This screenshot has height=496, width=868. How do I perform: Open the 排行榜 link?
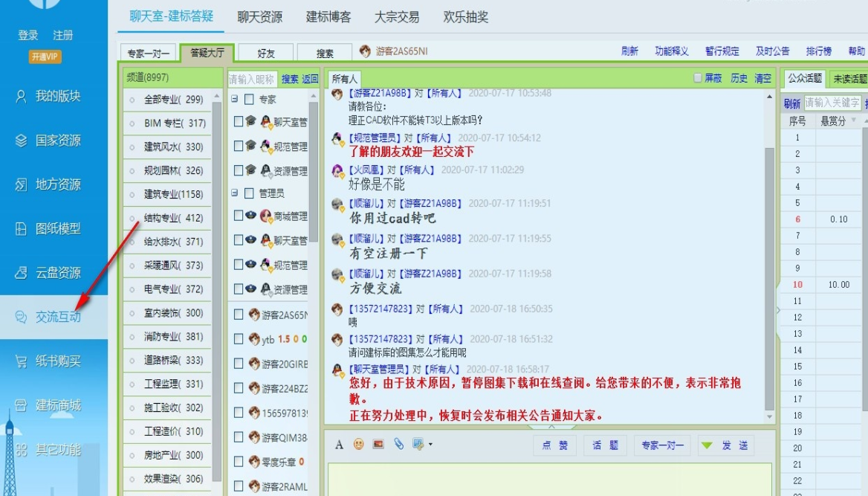(819, 51)
